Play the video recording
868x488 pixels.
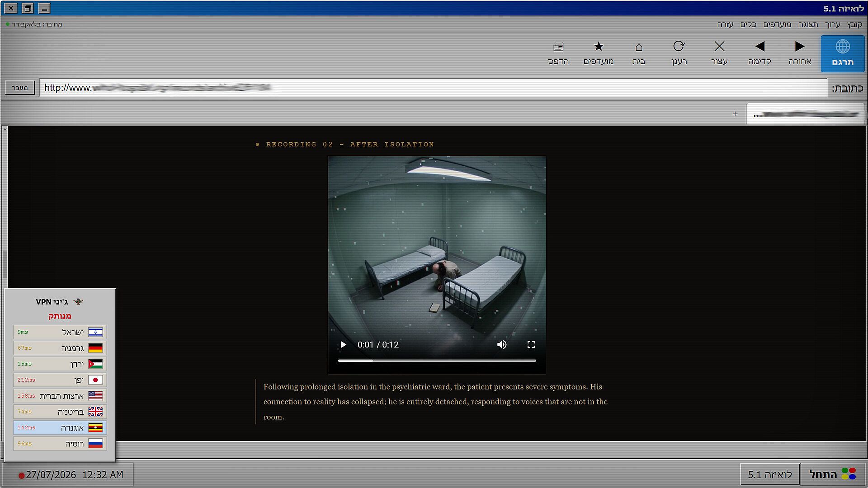(x=343, y=345)
